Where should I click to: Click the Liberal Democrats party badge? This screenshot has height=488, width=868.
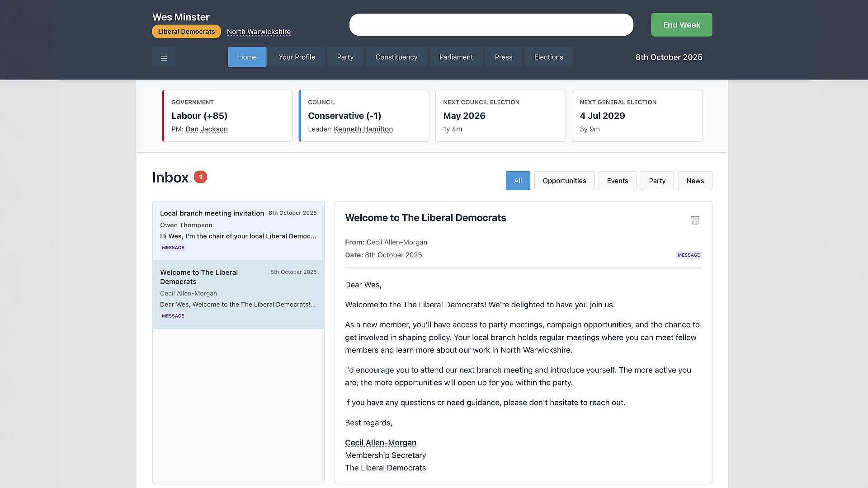click(x=186, y=32)
